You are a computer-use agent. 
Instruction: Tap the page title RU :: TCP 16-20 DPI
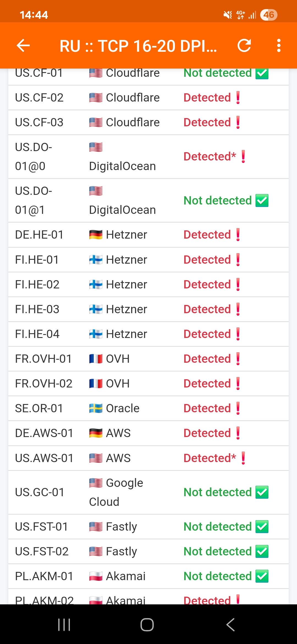tap(138, 46)
